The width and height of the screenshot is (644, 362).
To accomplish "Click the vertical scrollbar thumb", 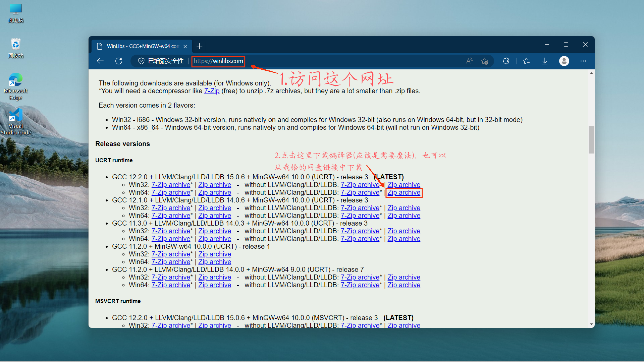I will (591, 139).
